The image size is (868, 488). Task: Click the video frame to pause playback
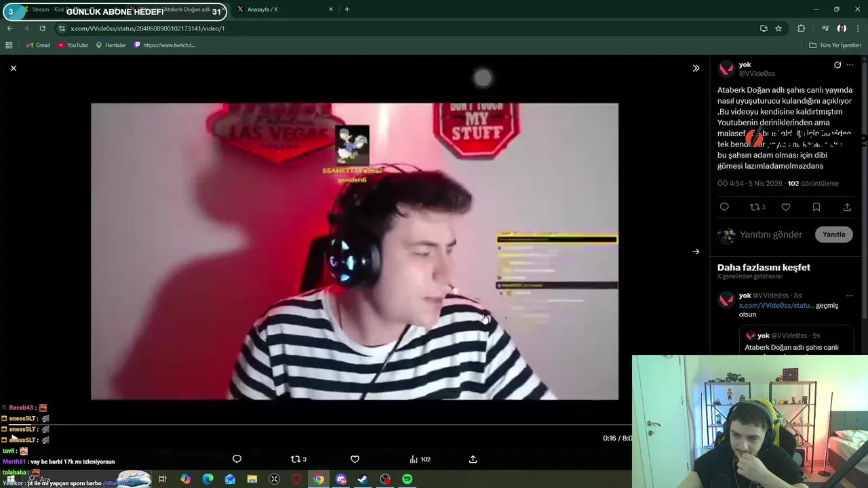[x=355, y=251]
